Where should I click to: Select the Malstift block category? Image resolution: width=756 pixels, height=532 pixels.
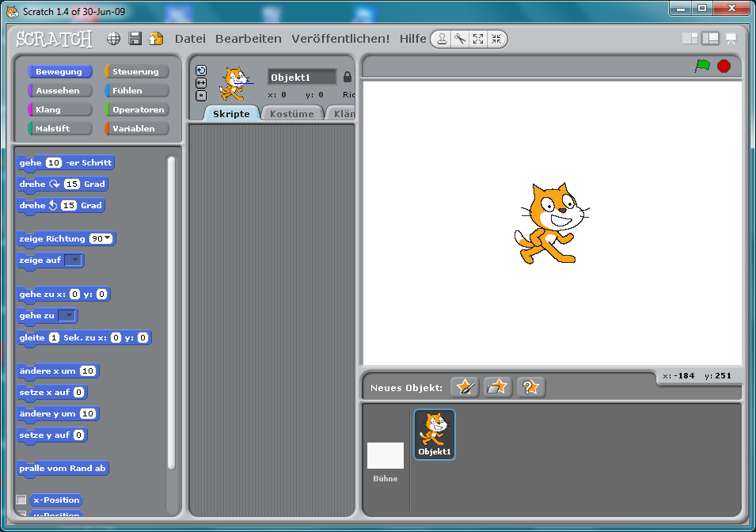coord(60,128)
